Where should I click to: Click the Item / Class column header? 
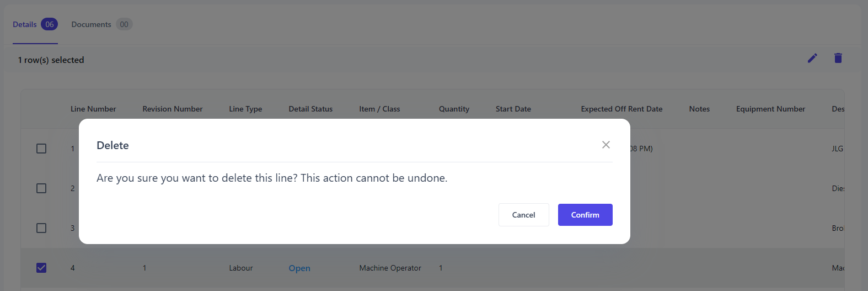click(379, 109)
